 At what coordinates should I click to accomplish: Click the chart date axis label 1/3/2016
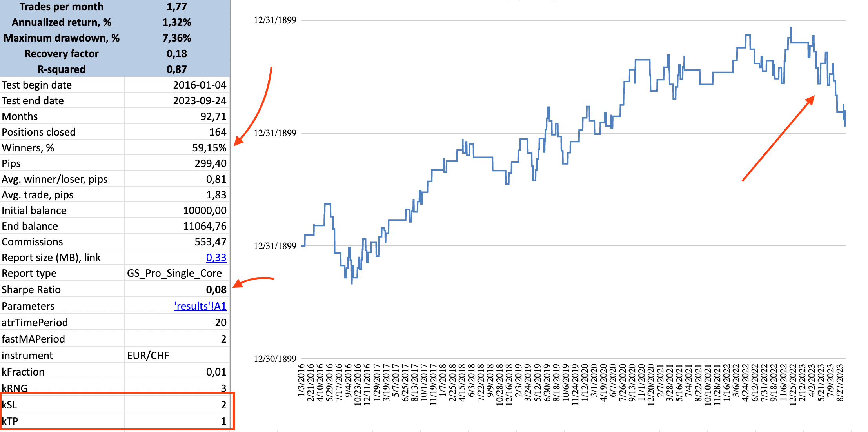tap(301, 379)
